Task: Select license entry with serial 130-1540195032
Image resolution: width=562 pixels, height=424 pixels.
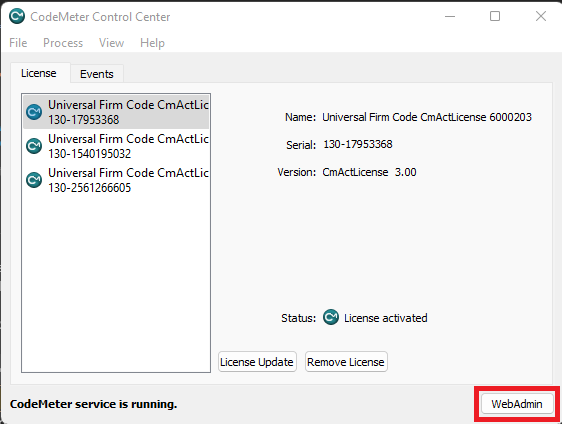Action: click(x=116, y=146)
